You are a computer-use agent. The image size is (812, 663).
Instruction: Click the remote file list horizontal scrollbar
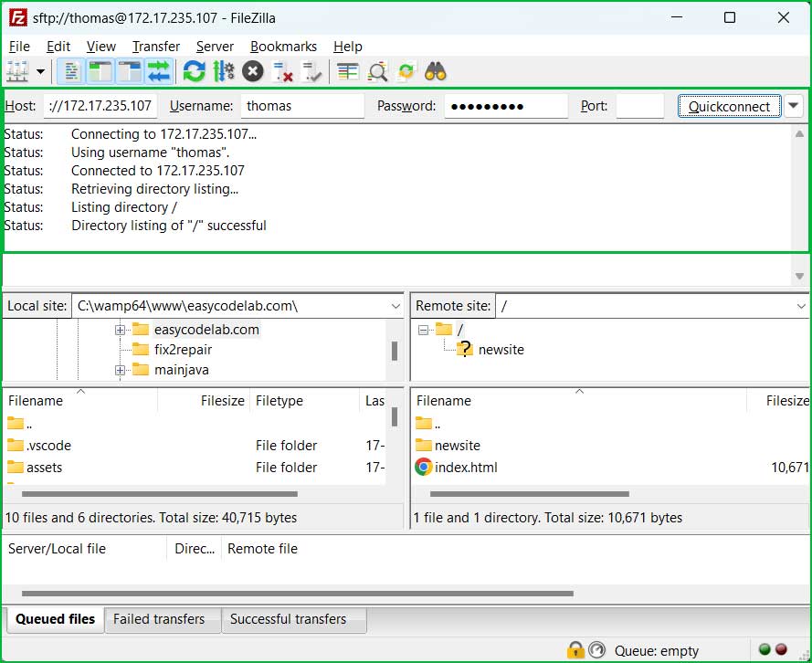click(529, 494)
